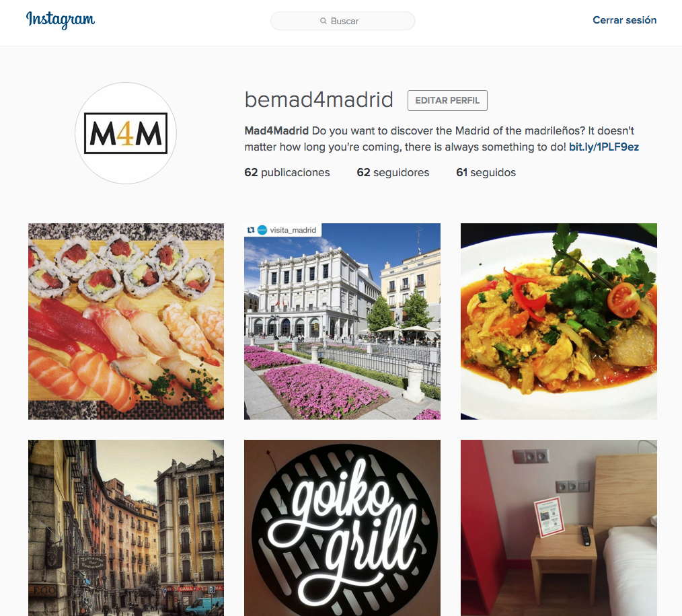Image resolution: width=682 pixels, height=616 pixels.
Task: Open the curry dish photo
Action: tap(559, 321)
